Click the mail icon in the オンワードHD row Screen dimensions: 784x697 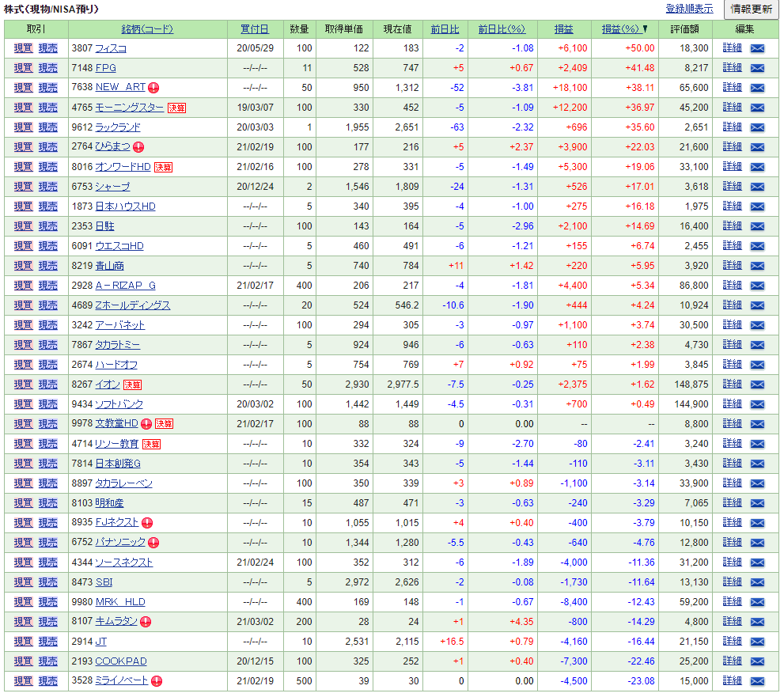pos(757,167)
